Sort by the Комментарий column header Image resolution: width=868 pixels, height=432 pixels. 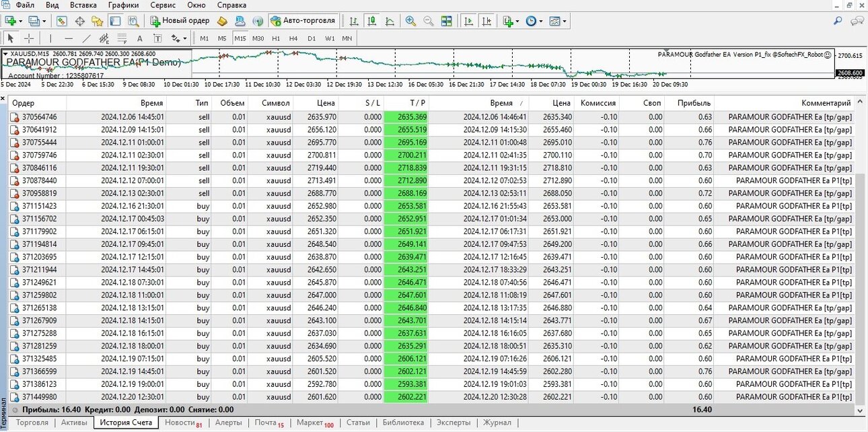coord(784,103)
